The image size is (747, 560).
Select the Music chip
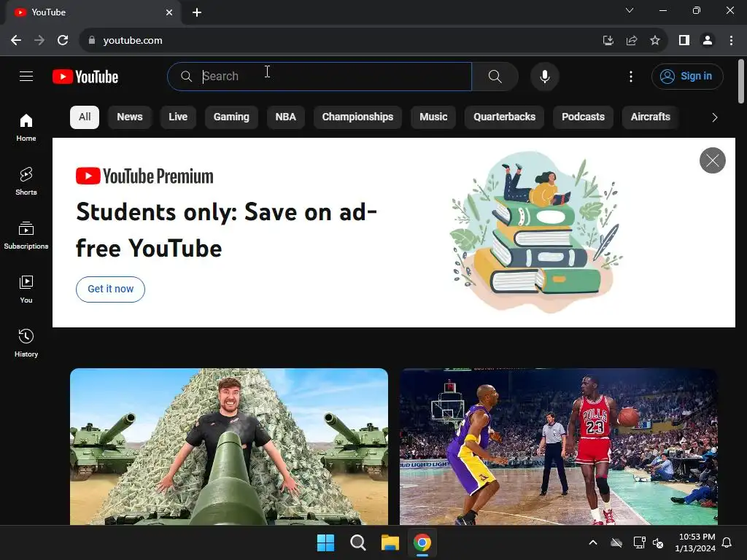[x=433, y=117]
